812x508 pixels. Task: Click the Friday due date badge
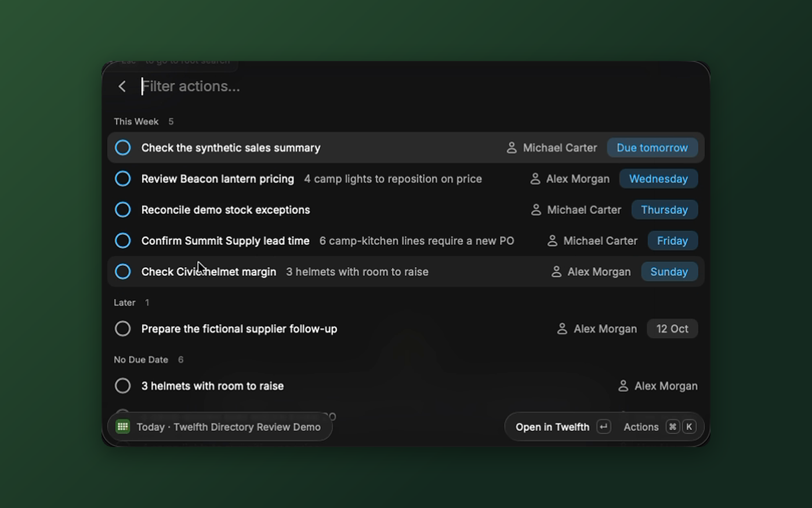672,240
